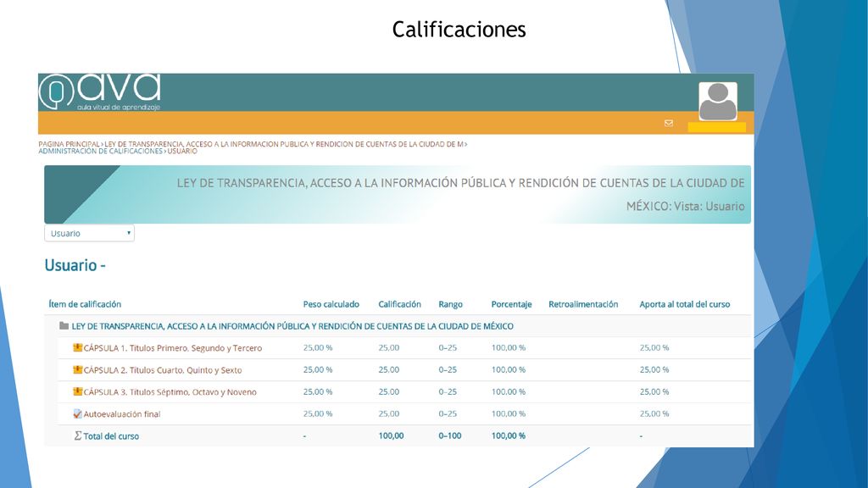Open the user profile avatar
Viewport: 868px width, 488px height.
[718, 102]
